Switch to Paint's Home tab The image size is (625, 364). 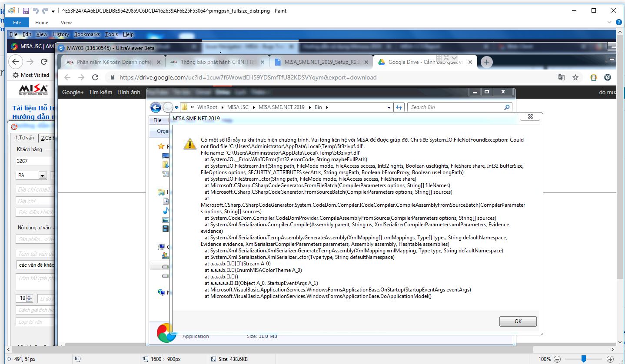click(42, 23)
